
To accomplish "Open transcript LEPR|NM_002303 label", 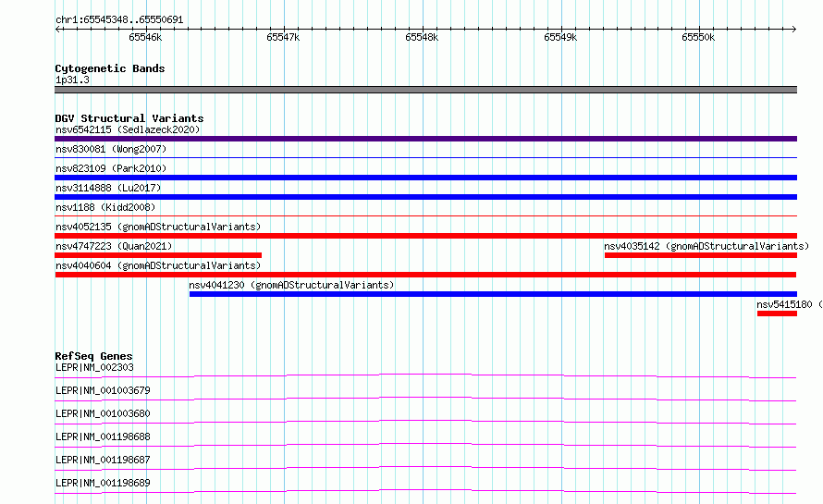I will point(94,367).
